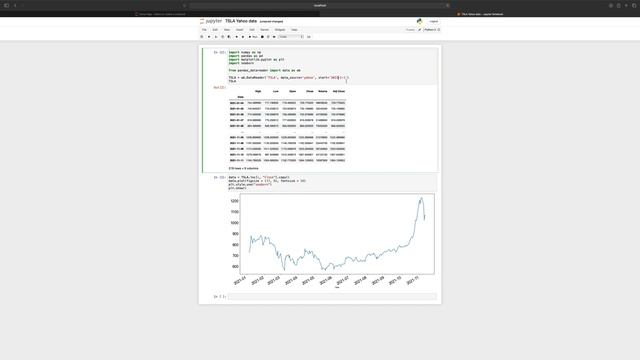Image resolution: width=640 pixels, height=360 pixels.
Task: Click the 2021-01 x-axis label
Action: click(x=240, y=280)
